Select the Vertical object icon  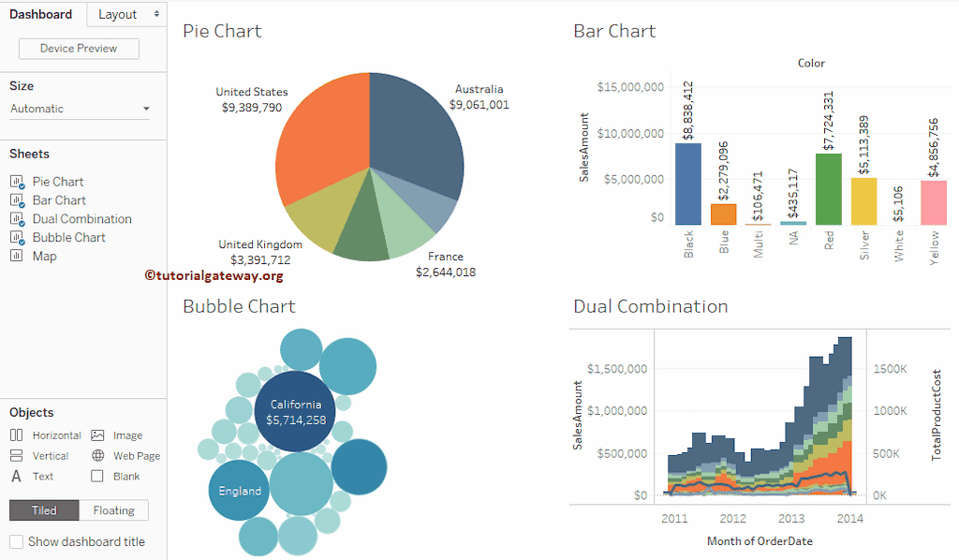click(16, 455)
